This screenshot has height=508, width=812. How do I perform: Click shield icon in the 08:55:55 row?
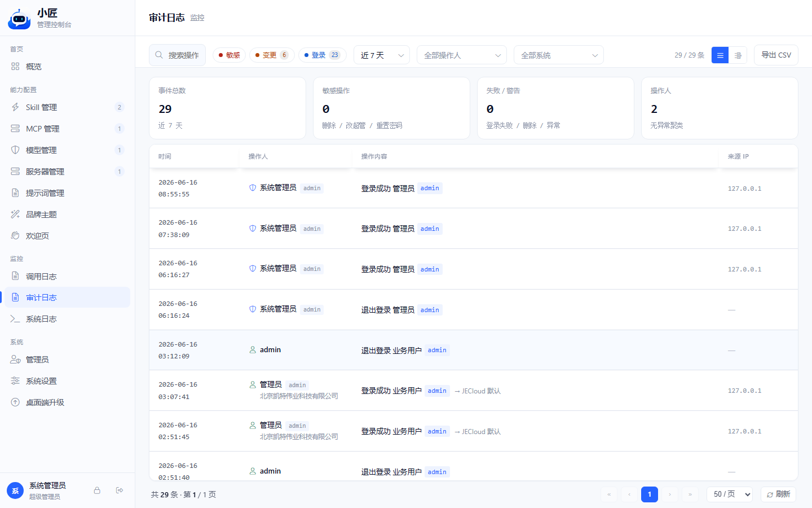(x=253, y=188)
